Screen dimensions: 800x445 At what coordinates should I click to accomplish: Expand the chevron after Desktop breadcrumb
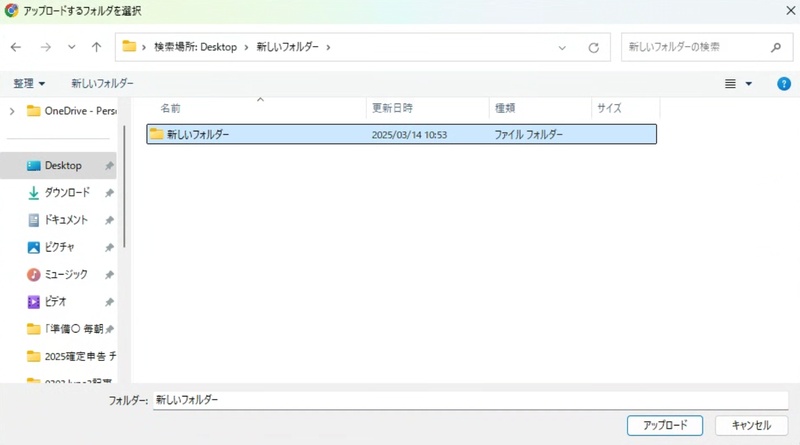point(246,47)
